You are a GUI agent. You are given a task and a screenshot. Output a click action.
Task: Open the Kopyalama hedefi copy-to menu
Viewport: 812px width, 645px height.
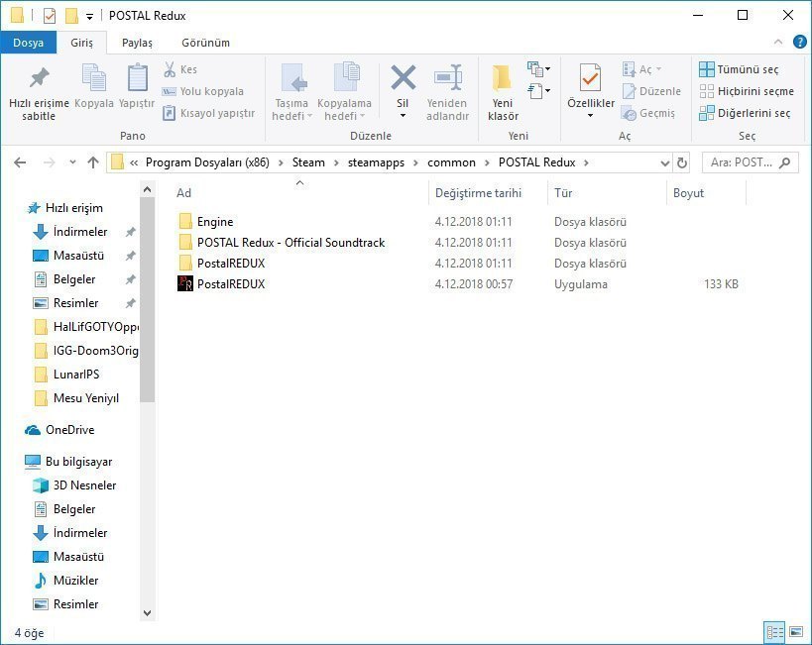pos(344,93)
